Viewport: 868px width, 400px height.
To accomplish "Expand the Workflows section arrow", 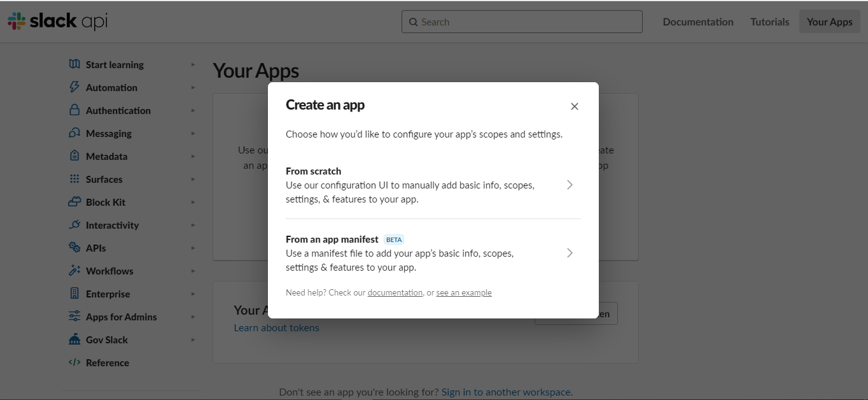I will (x=193, y=271).
